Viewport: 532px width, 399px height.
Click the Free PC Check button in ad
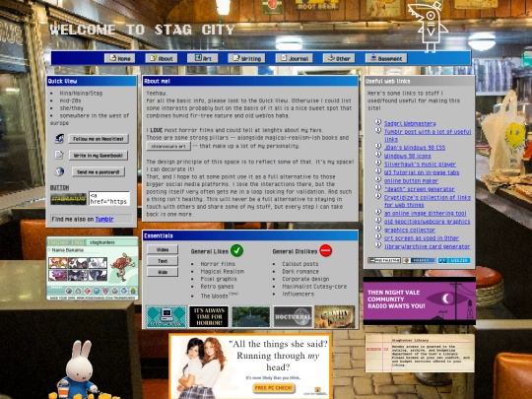[274, 388]
